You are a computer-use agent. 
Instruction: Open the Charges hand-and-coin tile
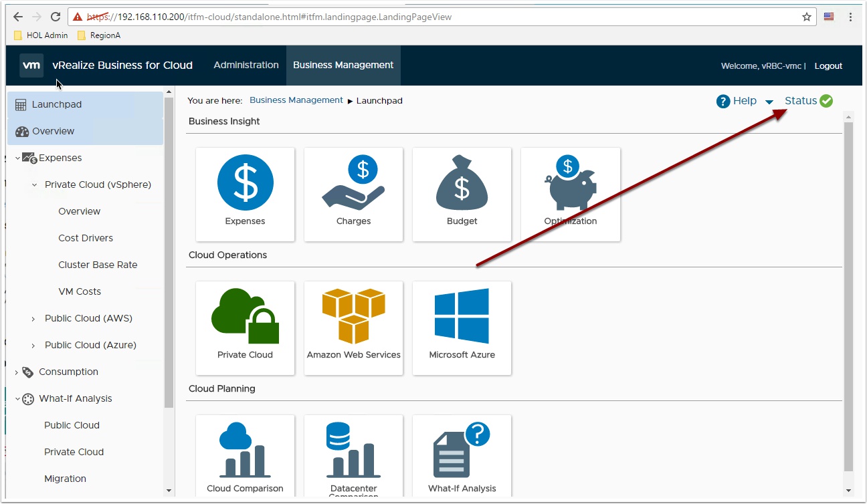[x=354, y=195]
